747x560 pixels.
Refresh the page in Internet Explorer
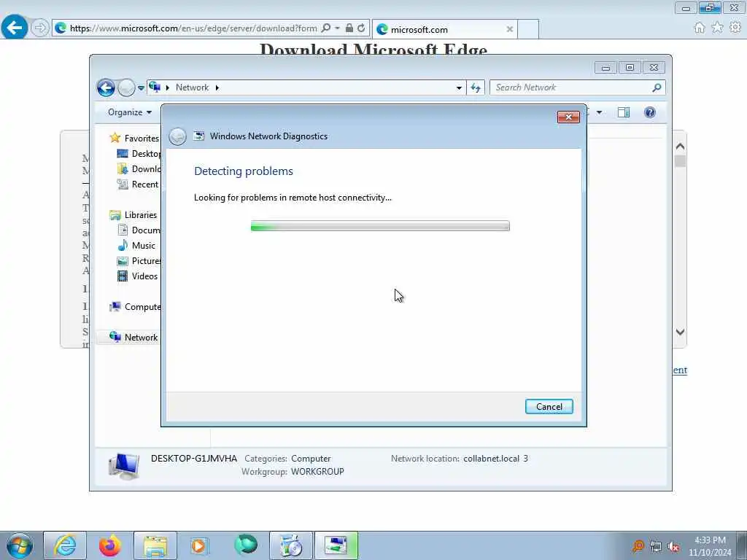[361, 28]
